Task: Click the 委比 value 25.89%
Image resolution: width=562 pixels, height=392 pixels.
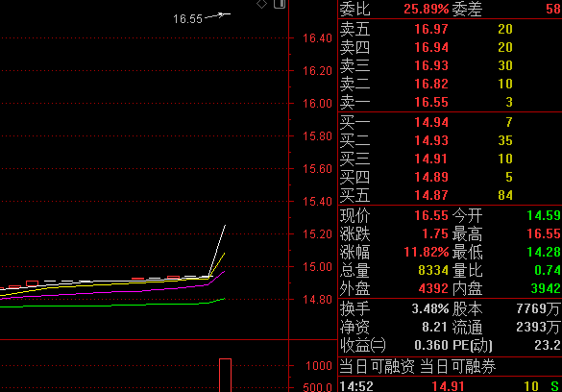Action: coord(427,9)
